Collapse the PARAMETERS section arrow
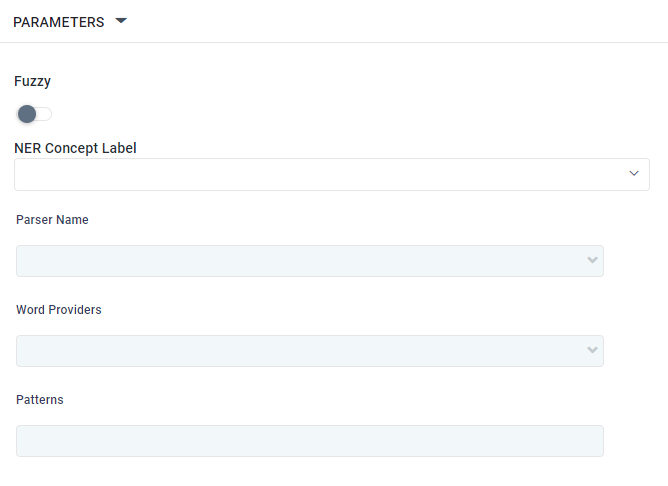668x486 pixels. (x=121, y=21)
